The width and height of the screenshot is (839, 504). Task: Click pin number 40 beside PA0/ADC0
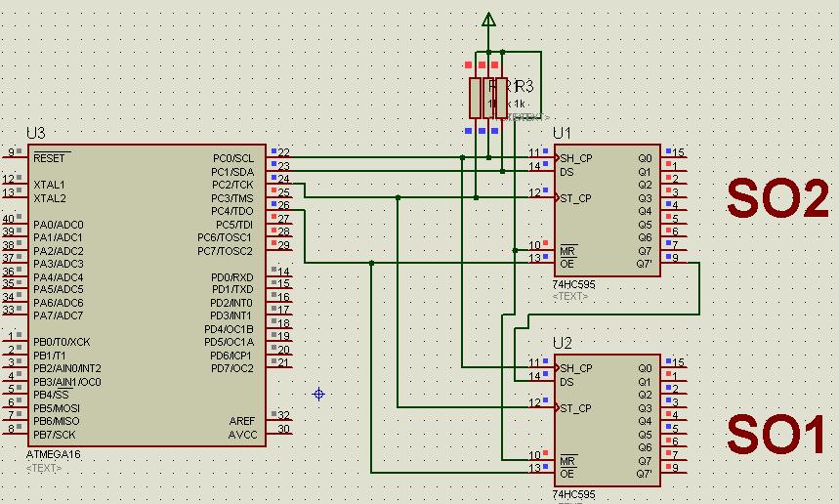pos(9,218)
